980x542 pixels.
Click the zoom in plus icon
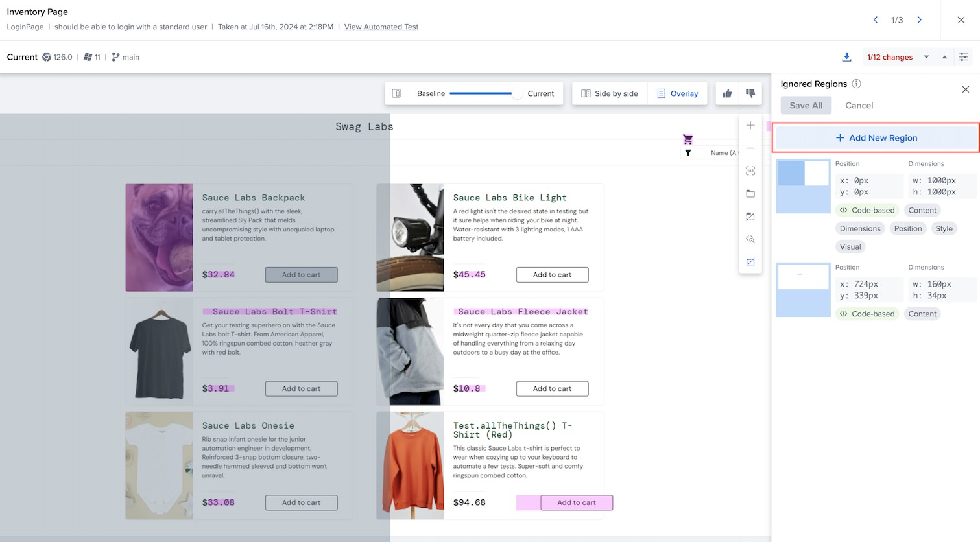pos(750,126)
